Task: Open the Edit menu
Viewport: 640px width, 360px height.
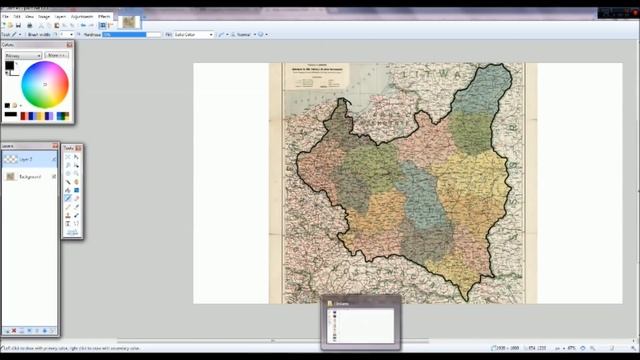Action: tap(17, 17)
